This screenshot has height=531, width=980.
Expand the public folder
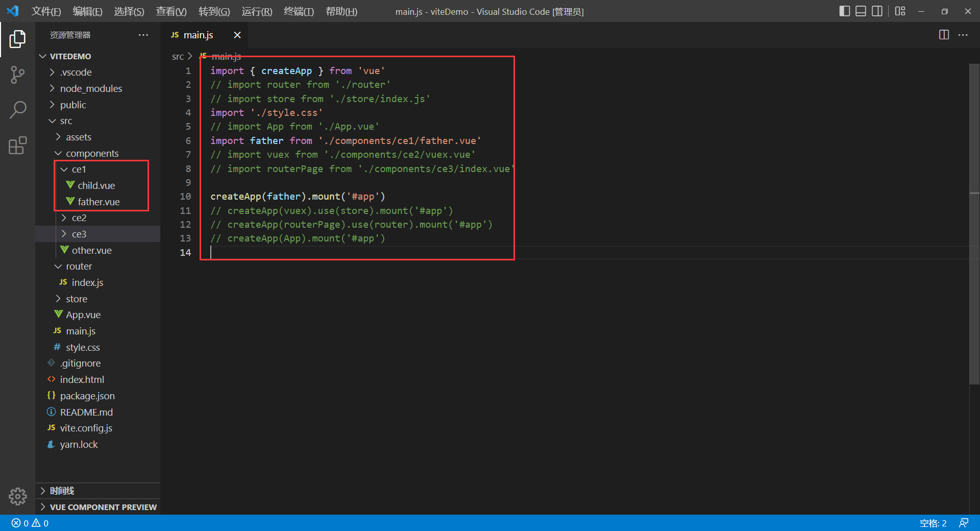pos(97,105)
